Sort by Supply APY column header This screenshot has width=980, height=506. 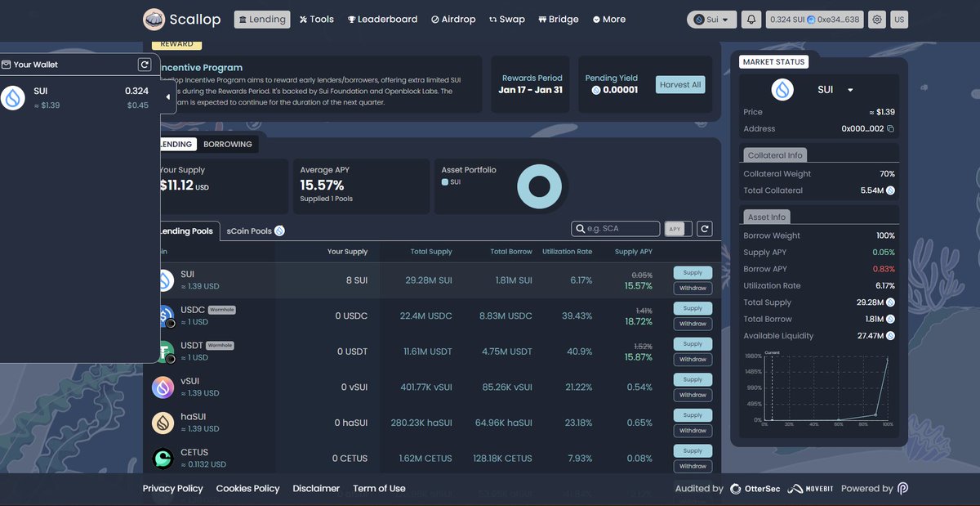[x=633, y=252]
